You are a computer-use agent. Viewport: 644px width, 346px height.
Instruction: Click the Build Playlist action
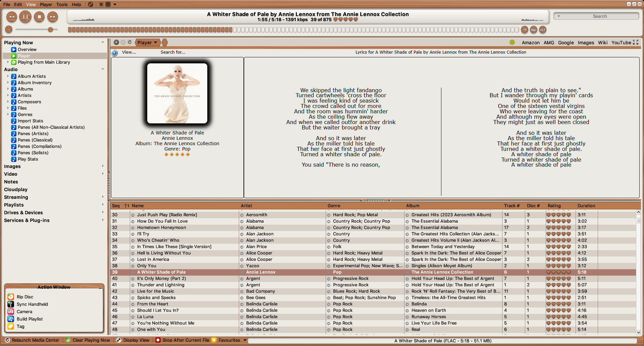coord(30,319)
